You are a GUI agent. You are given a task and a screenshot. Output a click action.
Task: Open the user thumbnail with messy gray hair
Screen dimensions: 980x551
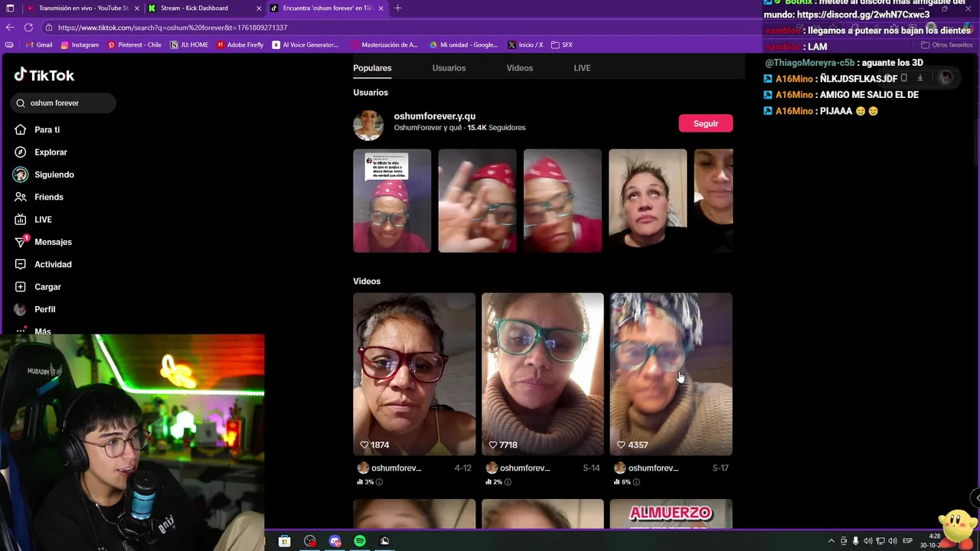click(x=648, y=201)
